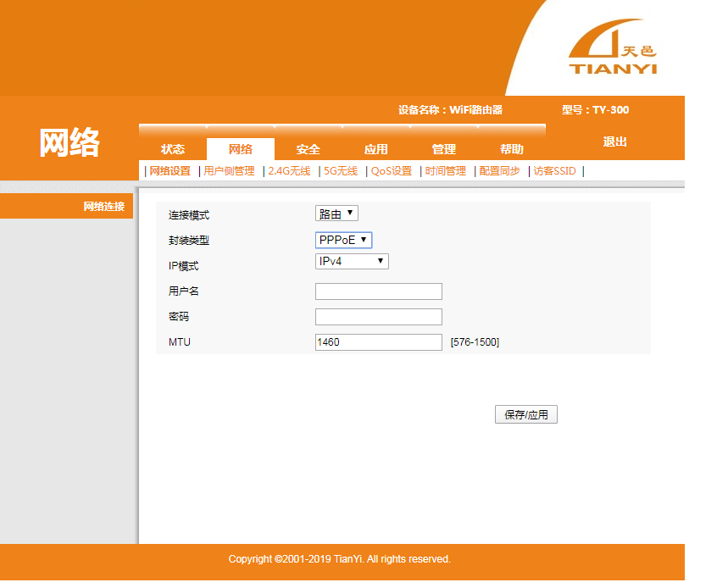Switch to the 安全 tab
The image size is (728, 588).
[308, 149]
